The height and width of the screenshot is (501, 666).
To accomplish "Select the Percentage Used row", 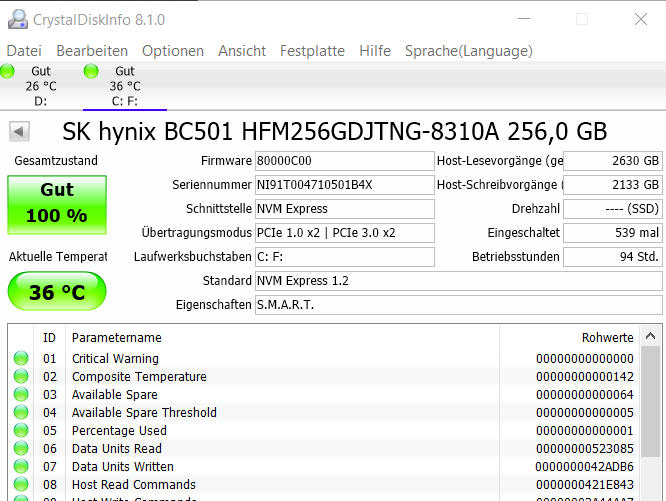I will (325, 431).
